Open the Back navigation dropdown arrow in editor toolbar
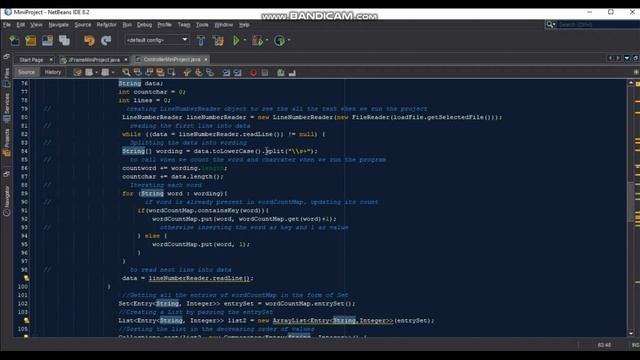Image resolution: width=640 pixels, height=360 pixels. point(96,73)
